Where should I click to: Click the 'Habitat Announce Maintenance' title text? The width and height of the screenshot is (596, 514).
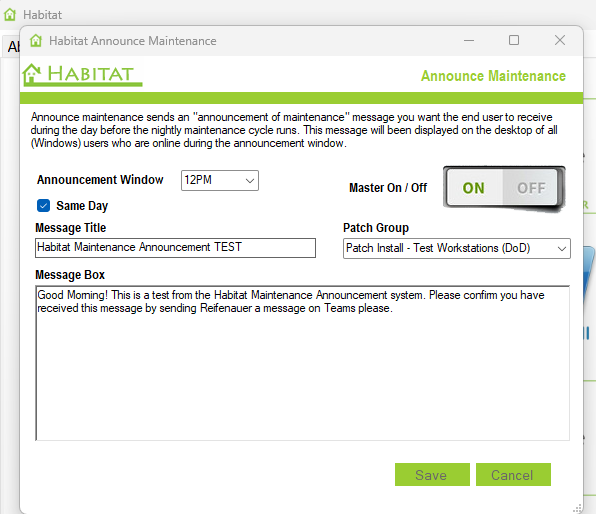tap(133, 41)
